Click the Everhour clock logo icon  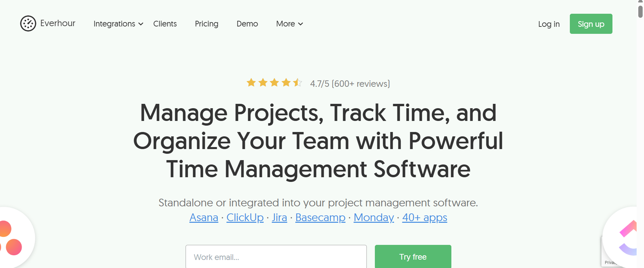coord(28,23)
